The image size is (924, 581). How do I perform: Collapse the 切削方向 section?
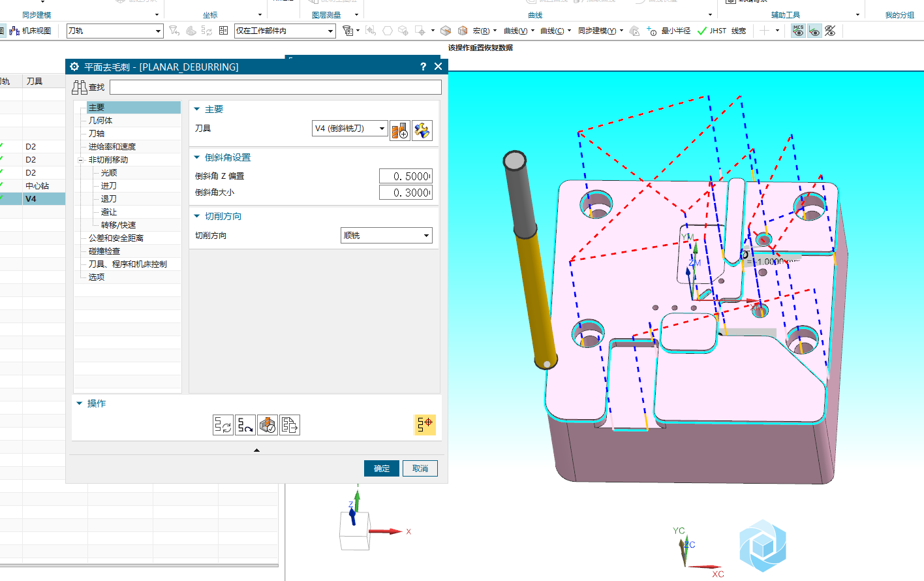click(x=197, y=216)
